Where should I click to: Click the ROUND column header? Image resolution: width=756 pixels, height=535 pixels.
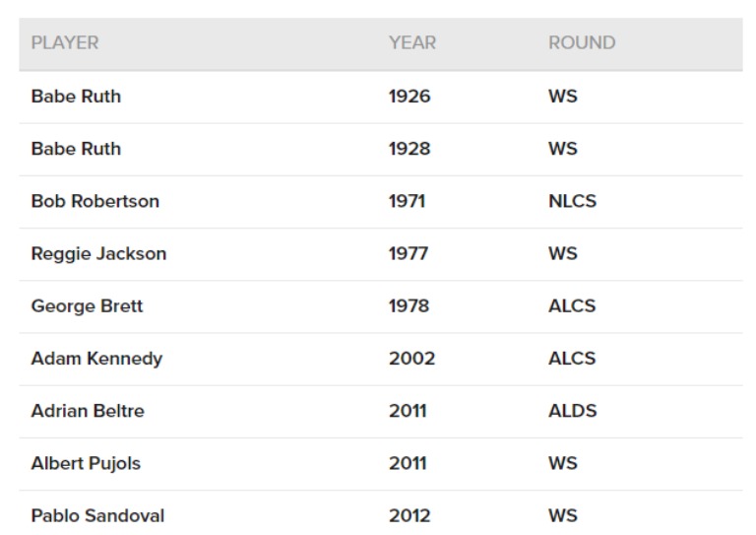coord(581,43)
